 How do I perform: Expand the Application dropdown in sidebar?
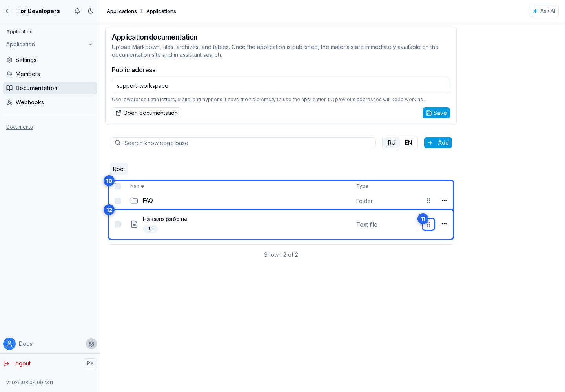pos(50,44)
